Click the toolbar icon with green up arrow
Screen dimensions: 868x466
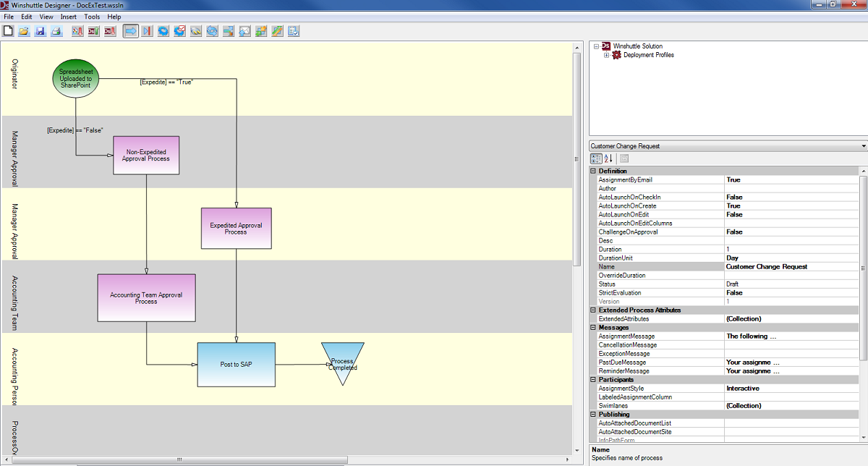[94, 31]
